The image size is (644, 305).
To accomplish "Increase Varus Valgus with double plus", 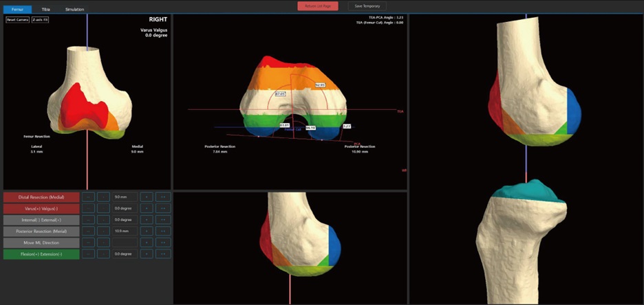I will (163, 208).
